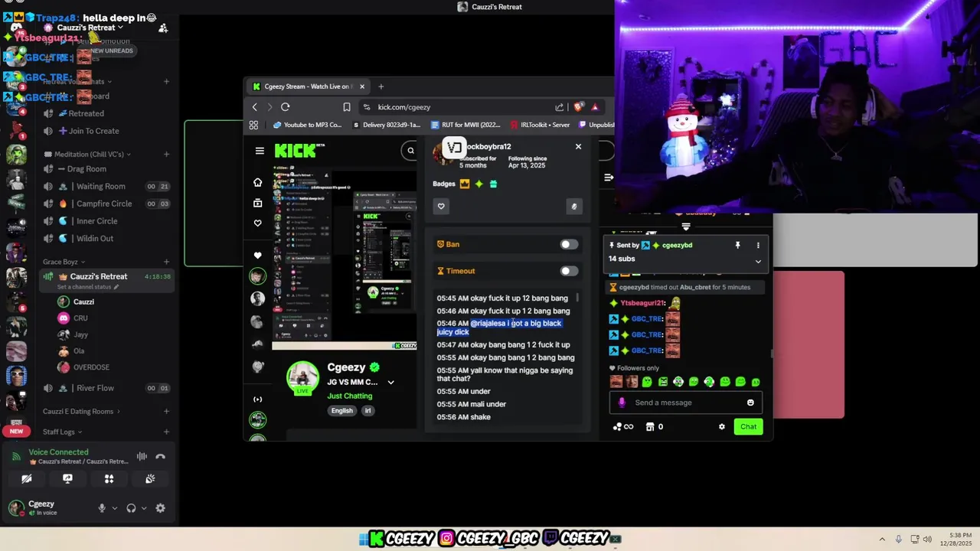Open Kick following heart icon
The height and width of the screenshot is (551, 980).
(257, 223)
